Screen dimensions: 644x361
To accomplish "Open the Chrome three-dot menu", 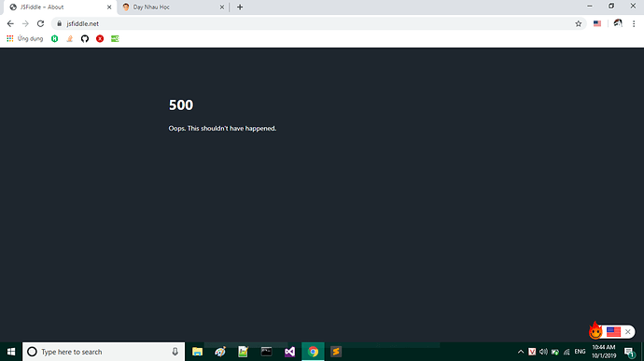I will click(x=634, y=24).
